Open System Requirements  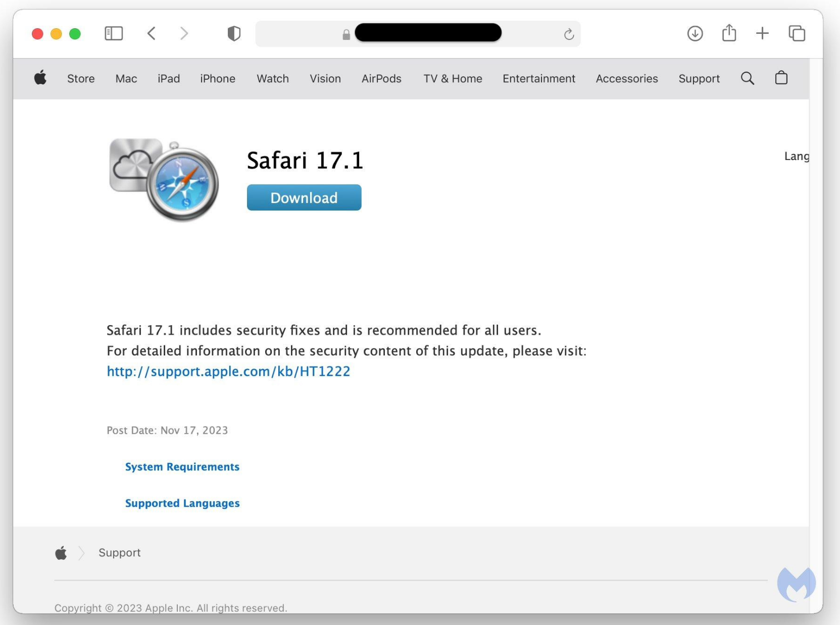[182, 466]
